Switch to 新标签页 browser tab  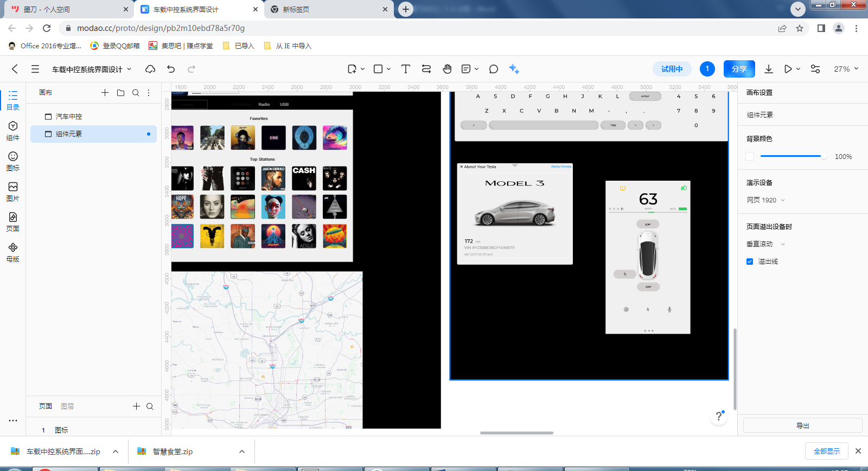(329, 9)
